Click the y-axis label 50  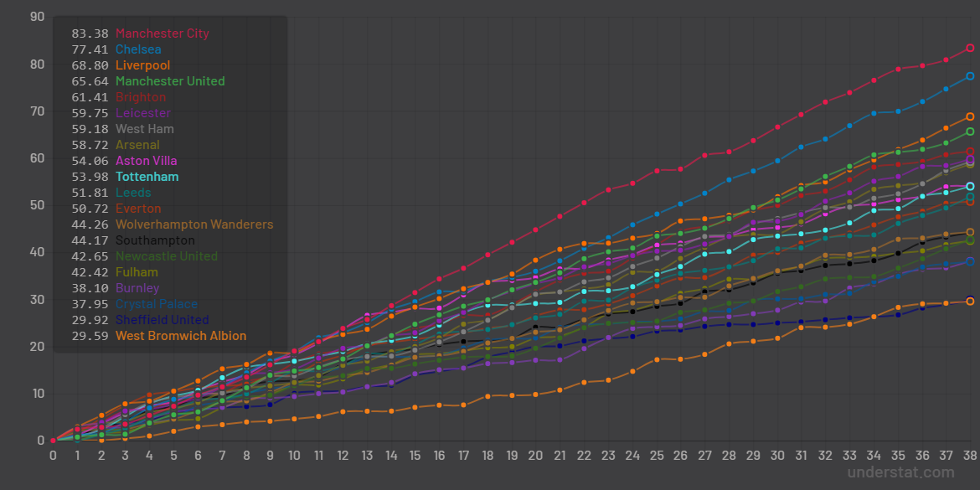(37, 205)
